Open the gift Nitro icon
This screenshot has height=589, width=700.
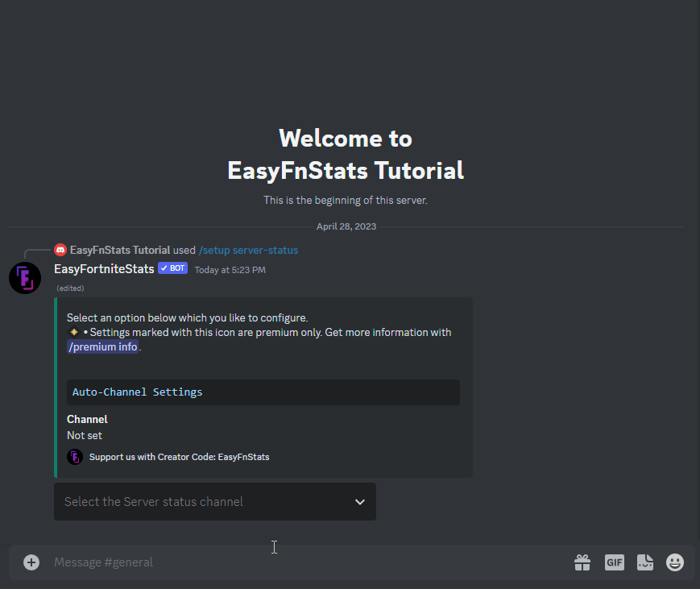tap(582, 562)
